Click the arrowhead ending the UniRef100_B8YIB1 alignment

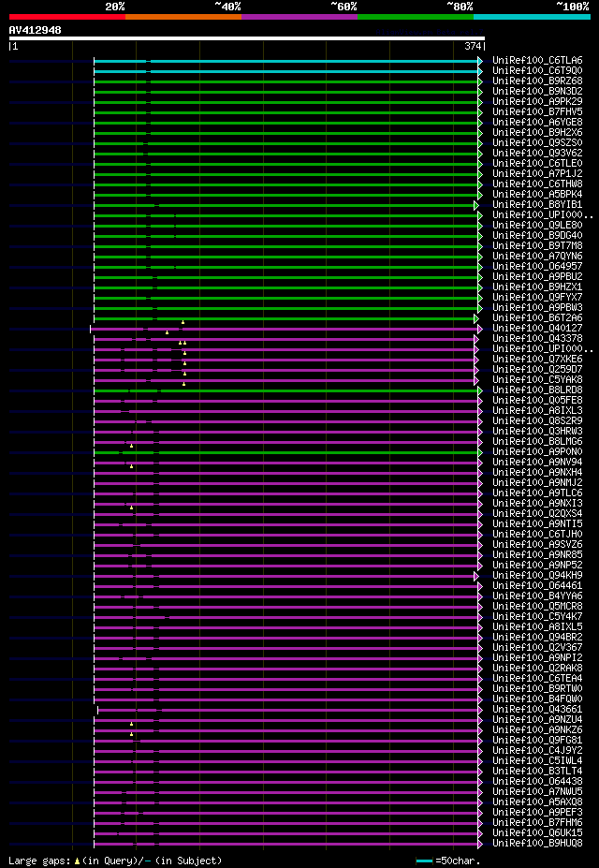476,205
